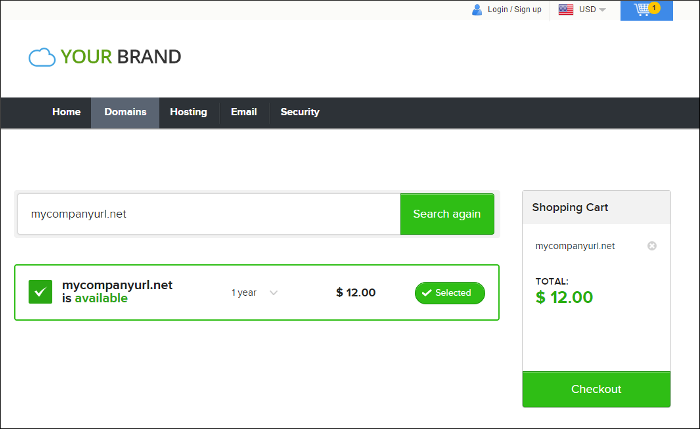Open the Domains menu tab
The width and height of the screenshot is (700, 429).
pos(125,112)
